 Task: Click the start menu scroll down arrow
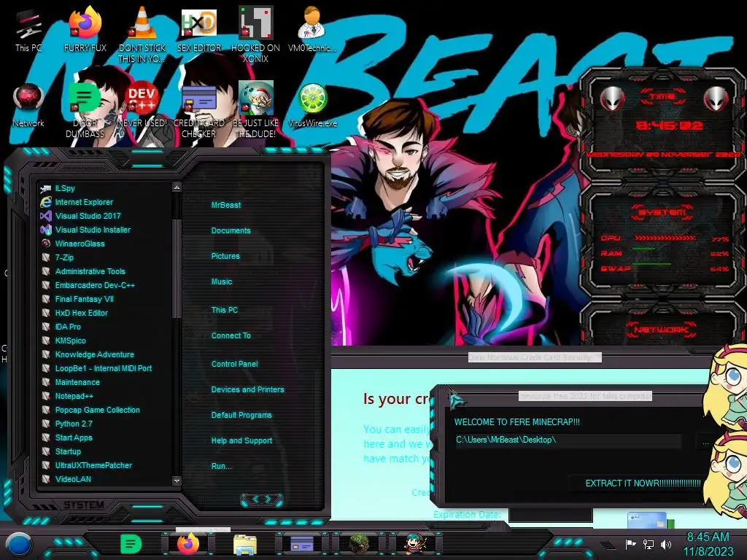[x=177, y=481]
